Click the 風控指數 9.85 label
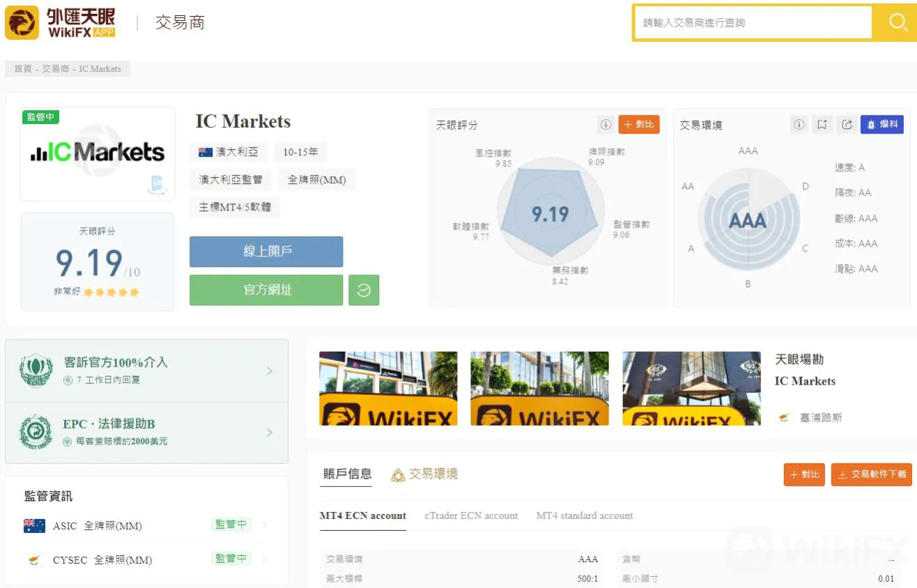 coord(493,158)
